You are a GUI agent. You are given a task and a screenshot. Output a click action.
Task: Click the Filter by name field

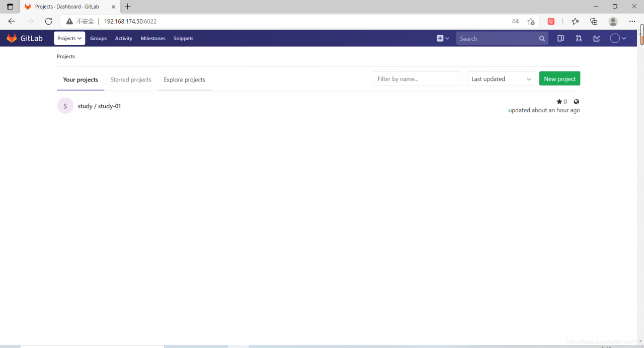pyautogui.click(x=417, y=78)
